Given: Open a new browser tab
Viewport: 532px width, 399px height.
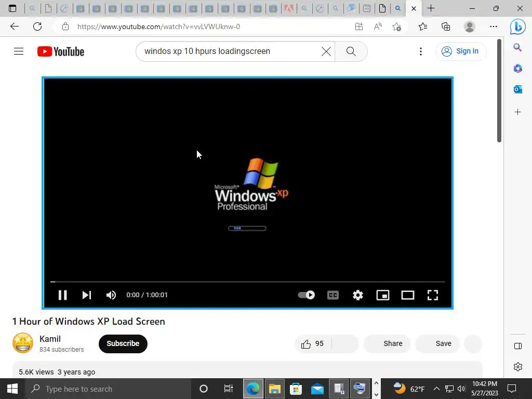Looking at the screenshot, I should click(431, 8).
